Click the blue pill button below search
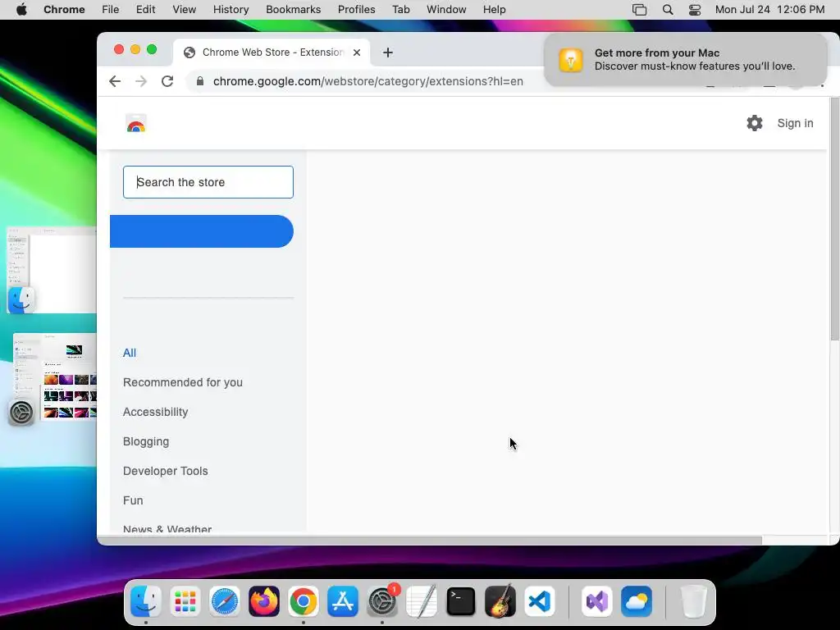Screen dimensions: 840x630 tap(202, 231)
